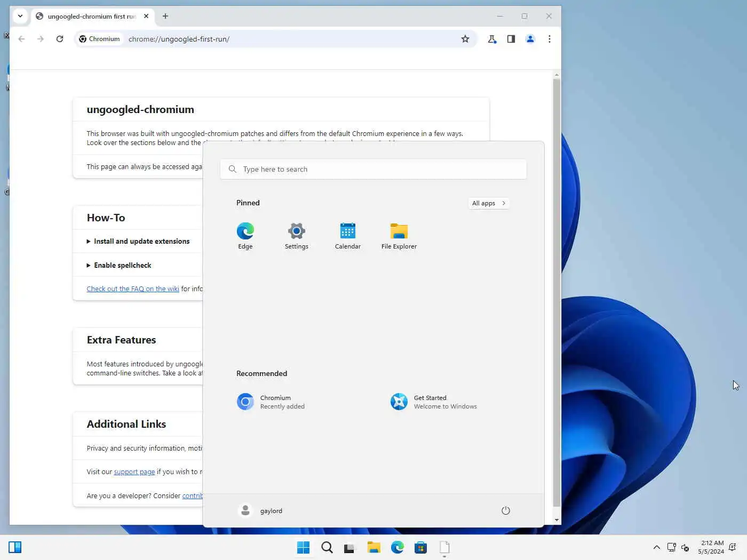Open gaylord user account menu
Image resolution: width=747 pixels, height=560 pixels.
tap(260, 510)
